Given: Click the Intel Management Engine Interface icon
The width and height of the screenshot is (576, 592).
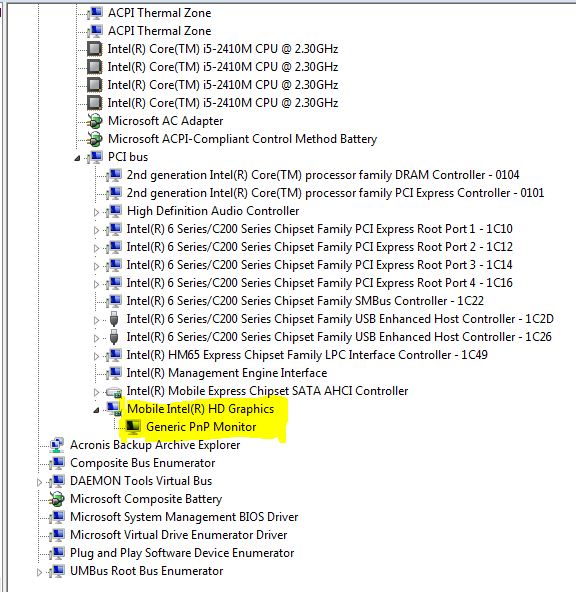Looking at the screenshot, I should pyautogui.click(x=114, y=373).
